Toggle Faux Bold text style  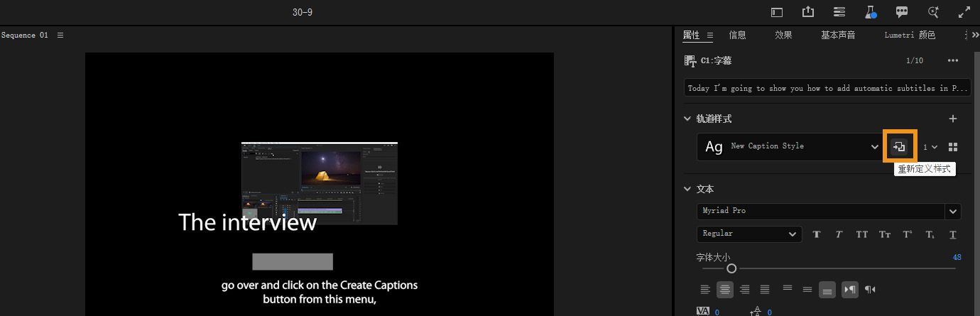tap(816, 234)
